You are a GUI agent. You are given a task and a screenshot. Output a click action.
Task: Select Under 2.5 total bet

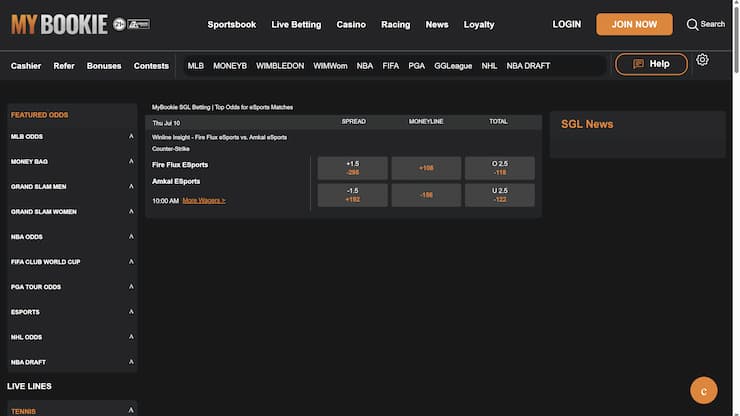tap(500, 195)
